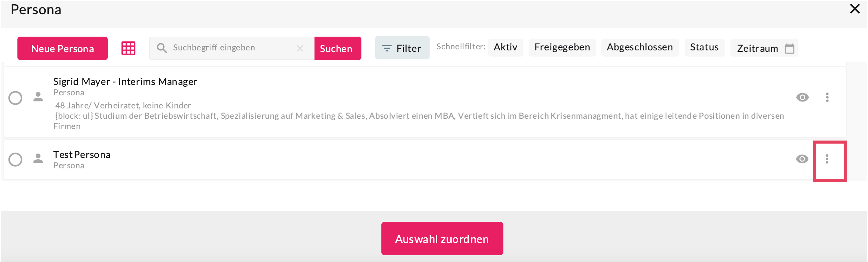Preview Test Persona via eye icon
The image size is (868, 262).
(802, 159)
